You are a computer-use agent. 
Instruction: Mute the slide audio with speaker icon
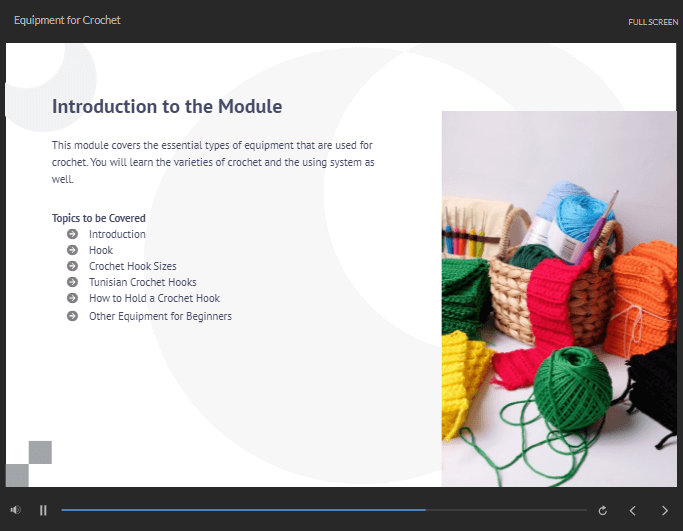(16, 510)
